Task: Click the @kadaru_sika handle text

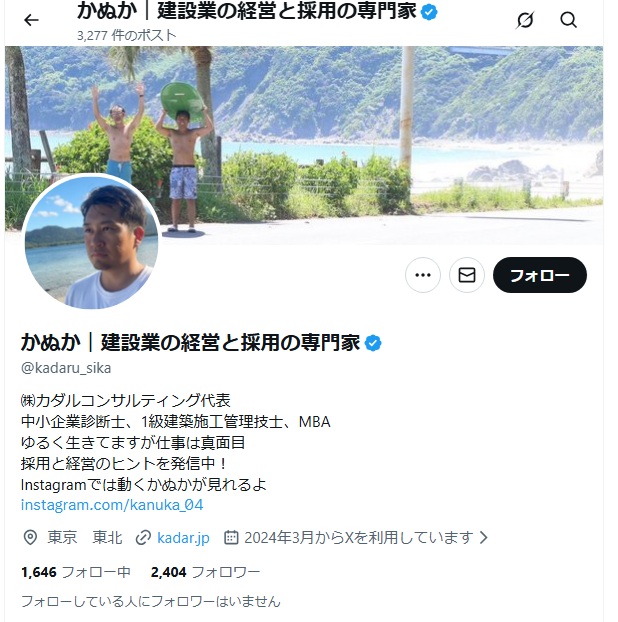Action: click(x=66, y=368)
